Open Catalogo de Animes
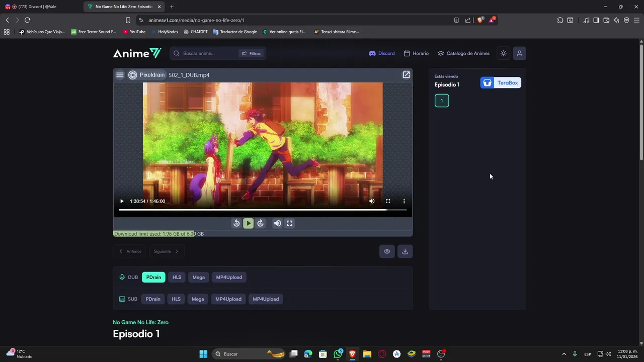Screen dimensions: 644x362 coord(463,53)
